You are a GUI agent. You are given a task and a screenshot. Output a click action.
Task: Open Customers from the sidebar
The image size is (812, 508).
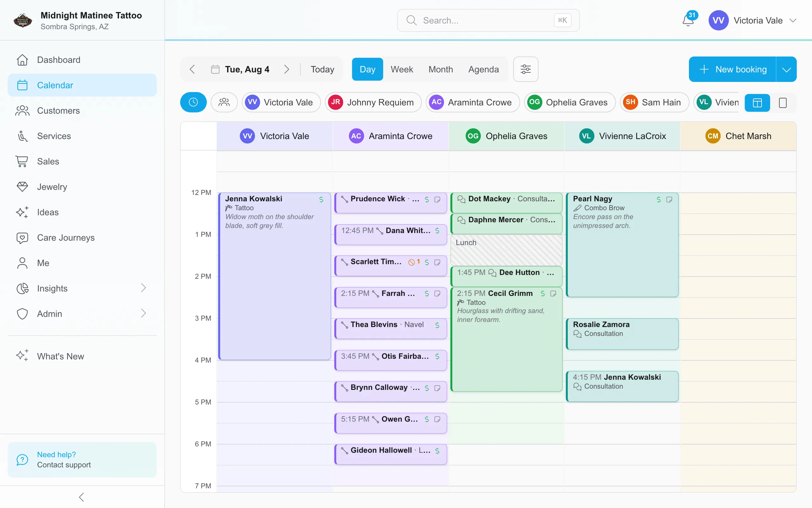click(82, 110)
